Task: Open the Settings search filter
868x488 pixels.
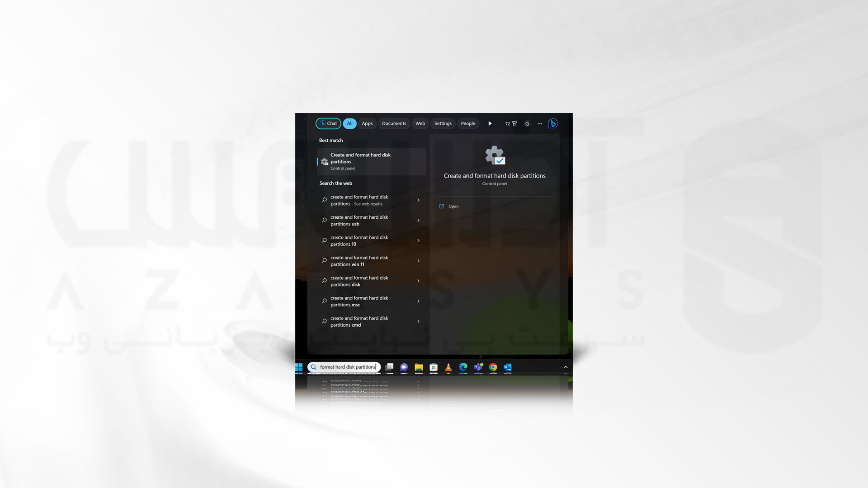Action: click(442, 123)
